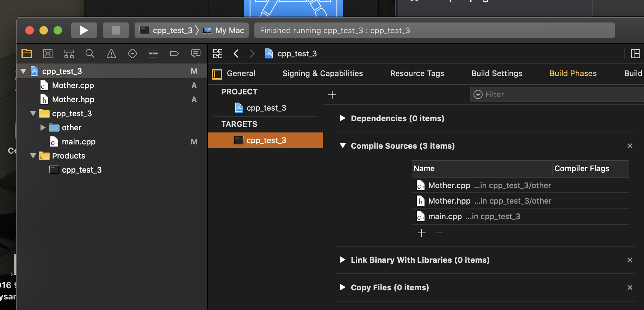Image resolution: width=644 pixels, height=310 pixels.
Task: Open the Project navigator folder icon
Action: coord(27,54)
